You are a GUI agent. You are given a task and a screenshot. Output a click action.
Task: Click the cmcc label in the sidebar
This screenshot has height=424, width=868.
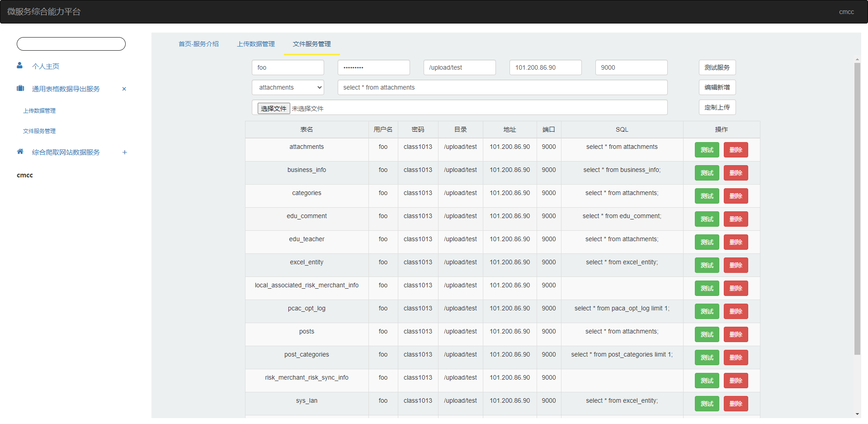click(x=25, y=175)
